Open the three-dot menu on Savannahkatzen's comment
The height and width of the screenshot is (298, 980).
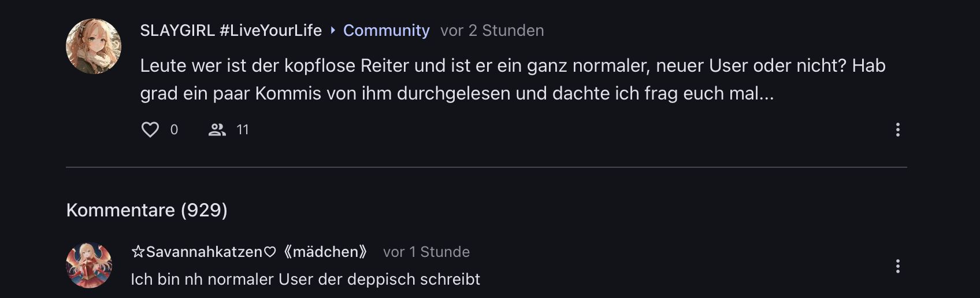tap(897, 266)
